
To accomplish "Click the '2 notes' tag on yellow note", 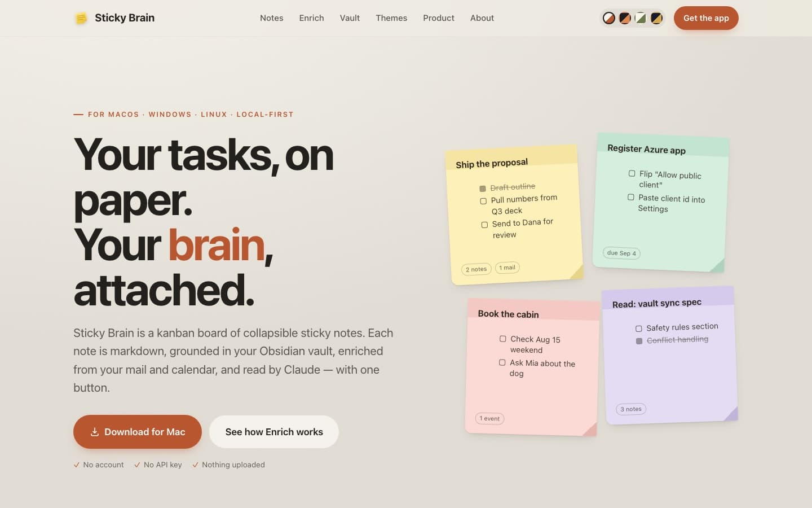I will click(476, 269).
